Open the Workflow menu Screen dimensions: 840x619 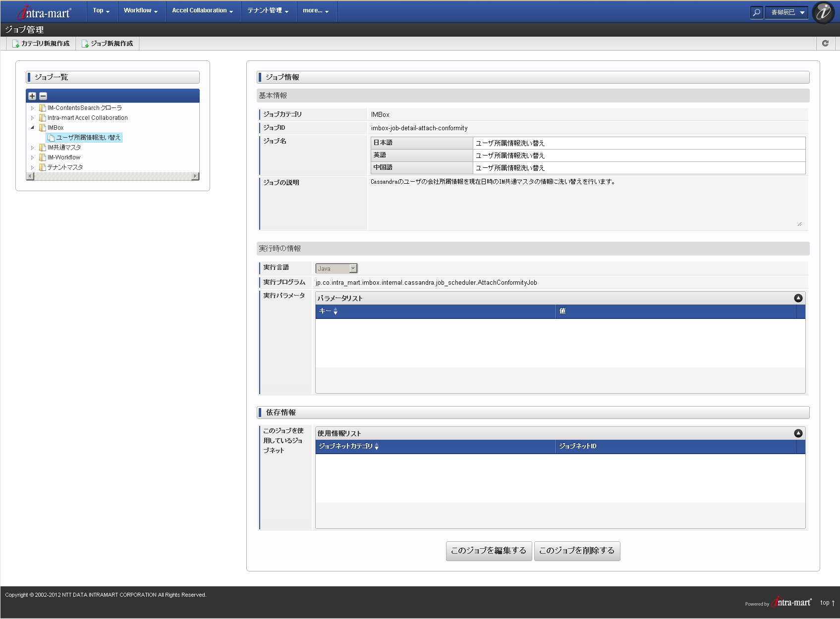pos(140,10)
